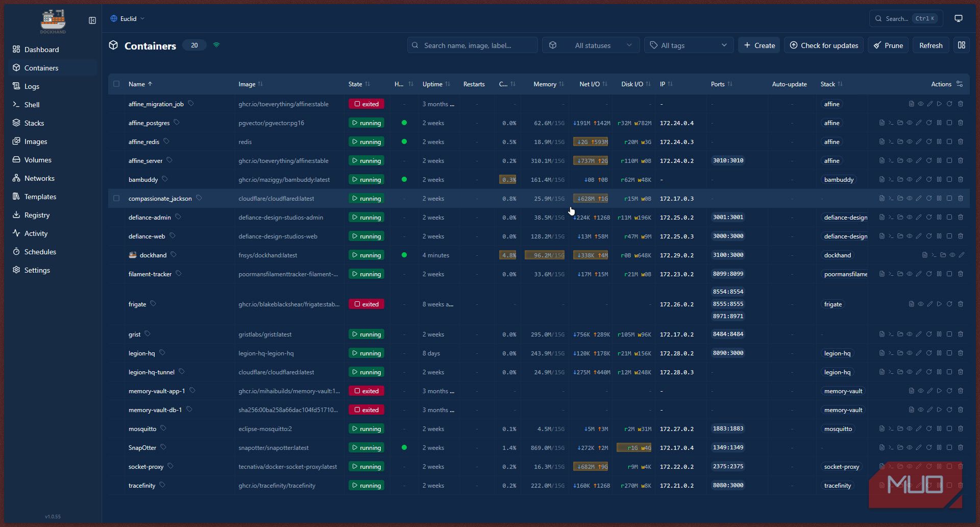Screen dimensions: 980x527
Task: Check the select-all containers checkbox
Action: (x=116, y=84)
